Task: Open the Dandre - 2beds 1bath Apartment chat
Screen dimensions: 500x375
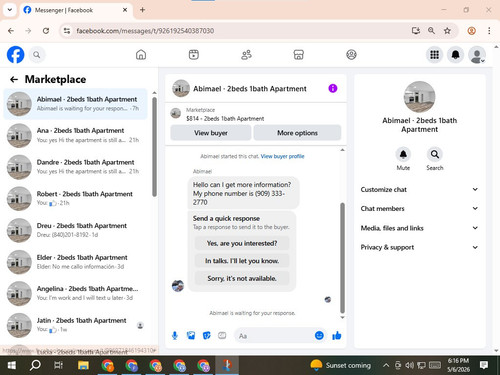Action: click(x=76, y=167)
